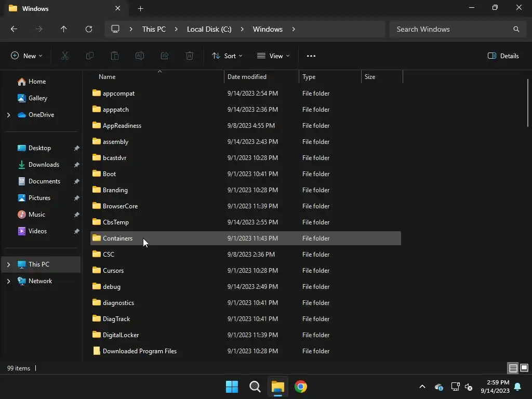The image size is (532, 399).
Task: Switch to large thumbnails view icon
Action: coord(524,368)
